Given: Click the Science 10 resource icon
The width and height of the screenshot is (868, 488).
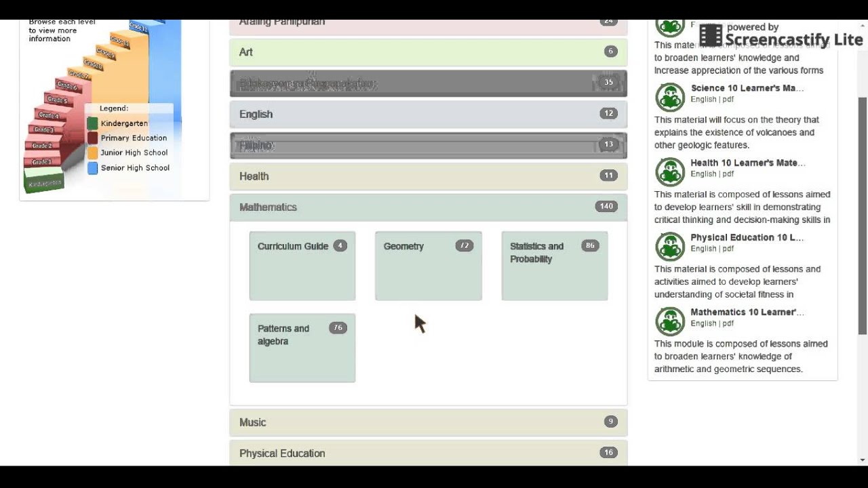Looking at the screenshot, I should [670, 98].
